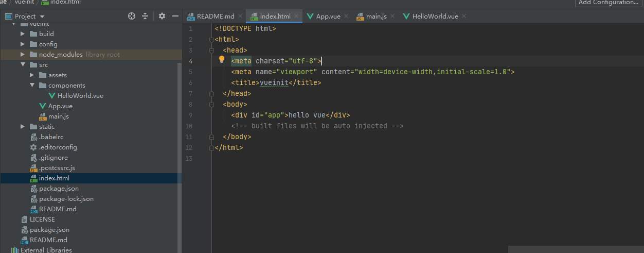The height and width of the screenshot is (253, 644).
Task: Close the App.vue editor tab
Action: [346, 16]
